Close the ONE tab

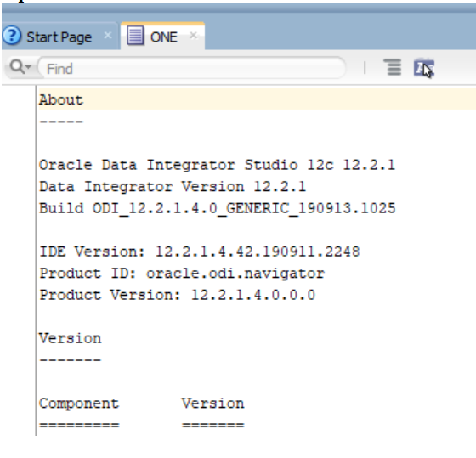pos(193,36)
